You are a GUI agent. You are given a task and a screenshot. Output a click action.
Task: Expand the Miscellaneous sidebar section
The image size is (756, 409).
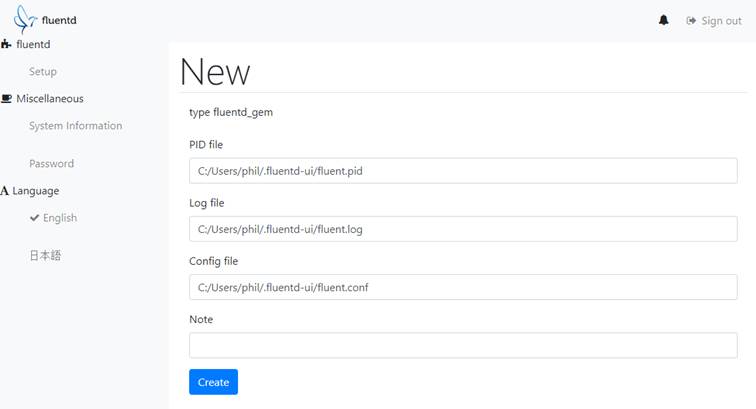(x=50, y=99)
